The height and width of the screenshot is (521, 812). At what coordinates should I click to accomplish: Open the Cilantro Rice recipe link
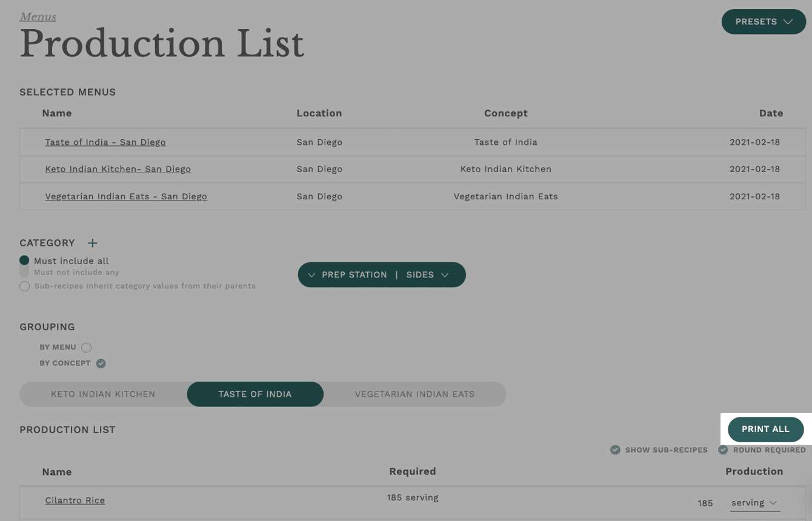click(75, 500)
